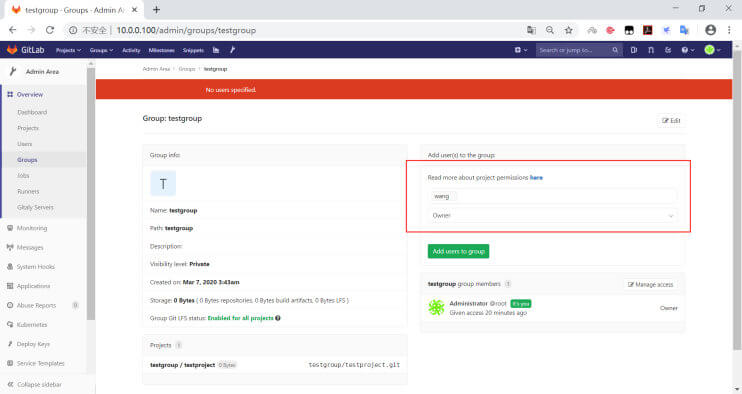The width and height of the screenshot is (742, 394).
Task: Click the GitLab logo in the navbar
Action: click(26, 50)
